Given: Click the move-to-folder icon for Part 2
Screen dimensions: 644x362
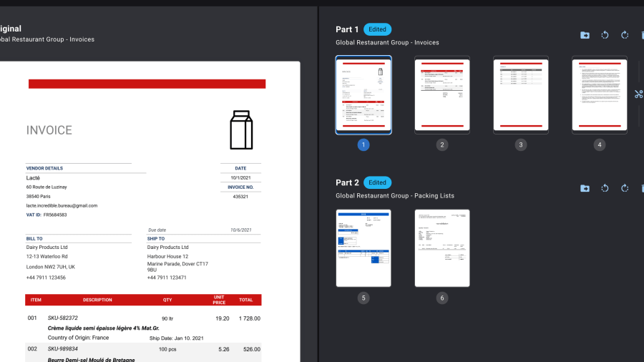Looking at the screenshot, I should click(585, 188).
